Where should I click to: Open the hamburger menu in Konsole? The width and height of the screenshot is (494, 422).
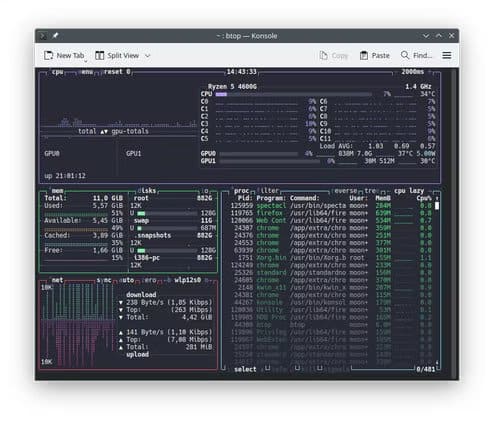447,55
